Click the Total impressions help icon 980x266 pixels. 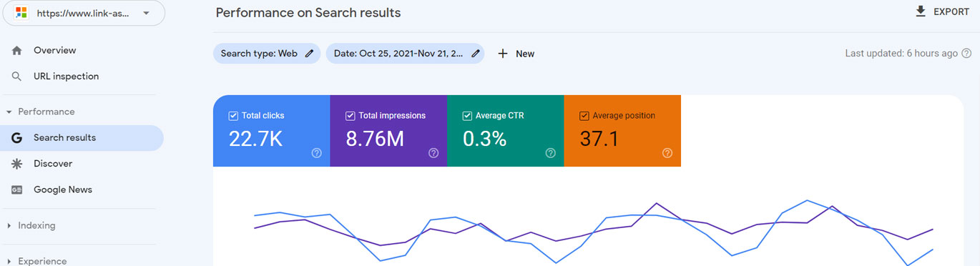pyautogui.click(x=433, y=153)
